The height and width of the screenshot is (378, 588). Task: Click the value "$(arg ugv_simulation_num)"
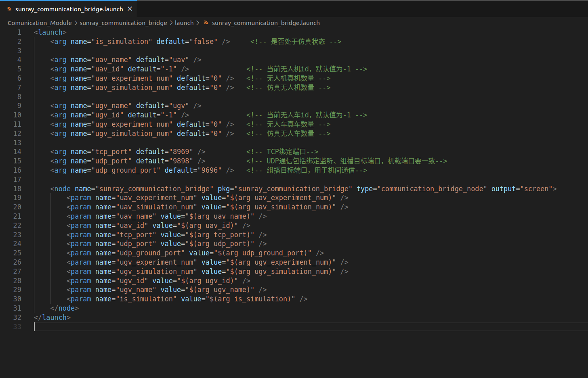tap(281, 271)
